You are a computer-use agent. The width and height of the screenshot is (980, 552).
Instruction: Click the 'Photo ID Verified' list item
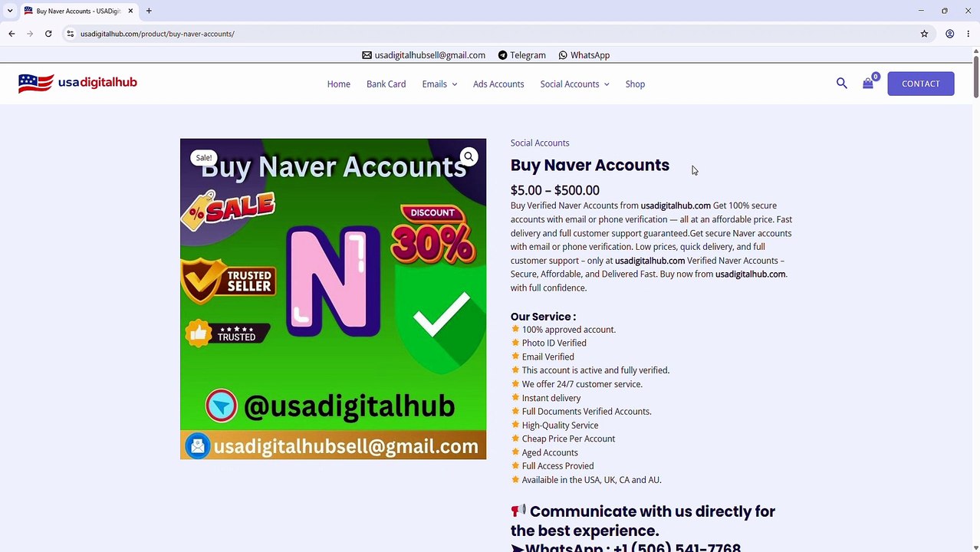pos(554,343)
